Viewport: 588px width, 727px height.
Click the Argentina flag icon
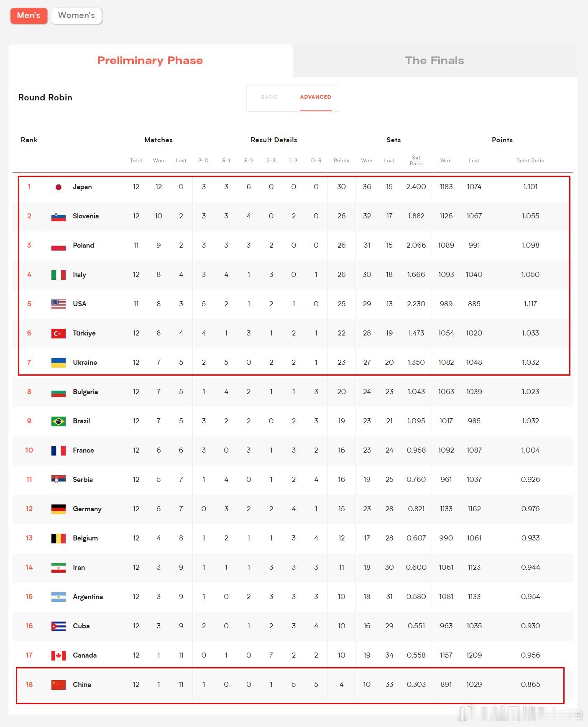point(59,597)
